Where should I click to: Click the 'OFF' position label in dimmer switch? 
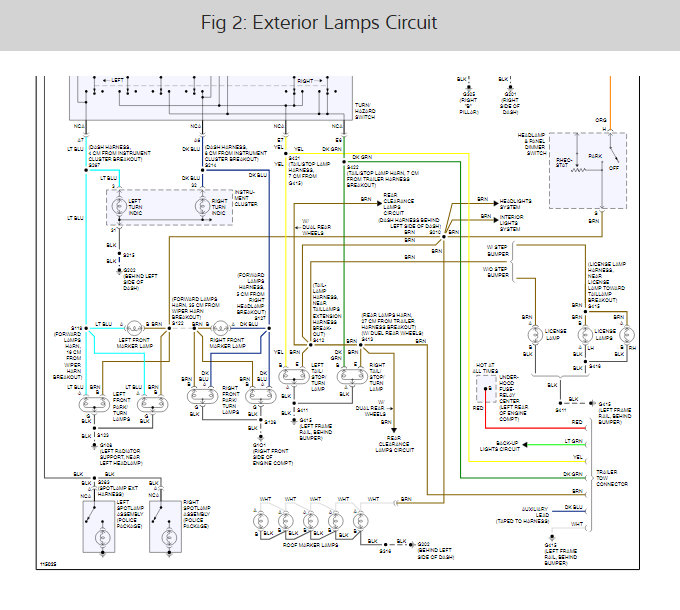pos(614,168)
